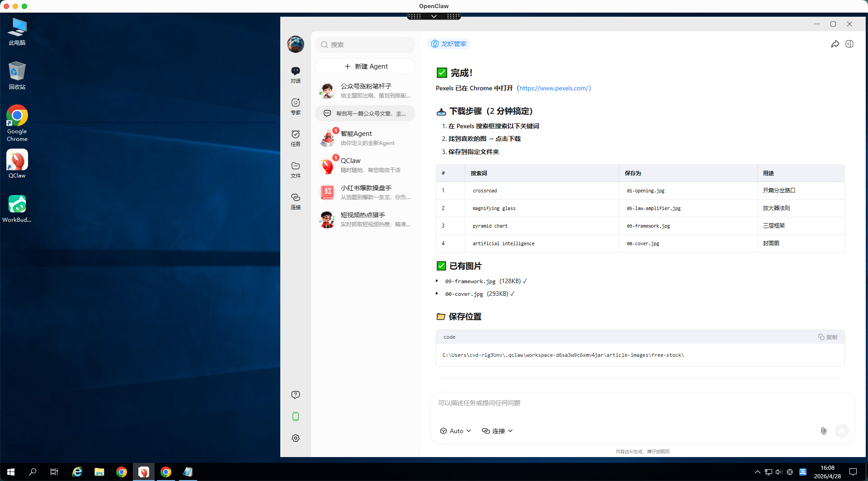Screen dimensions: 868x481
Task: Open the Google Chrome desktop shortcut
Action: click(x=17, y=123)
